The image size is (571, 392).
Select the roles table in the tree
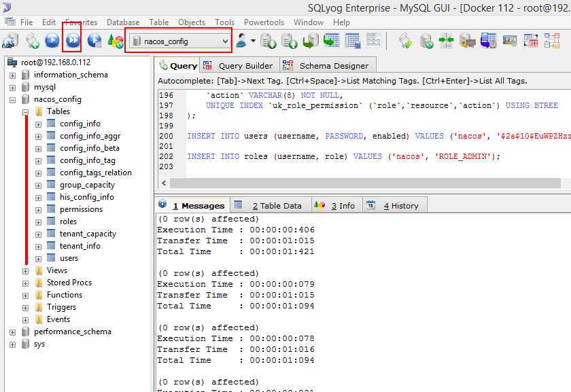tap(68, 221)
